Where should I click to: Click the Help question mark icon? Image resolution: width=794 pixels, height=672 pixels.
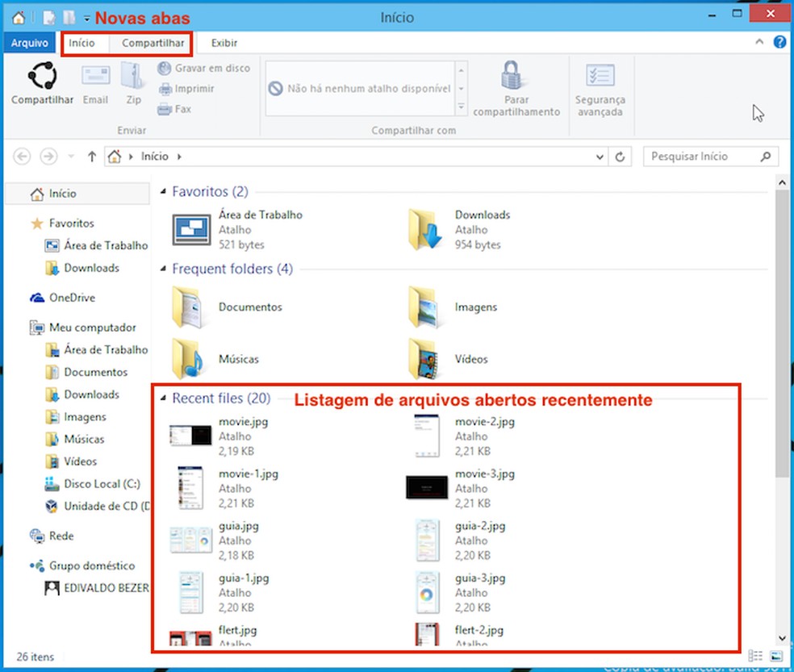tap(779, 42)
